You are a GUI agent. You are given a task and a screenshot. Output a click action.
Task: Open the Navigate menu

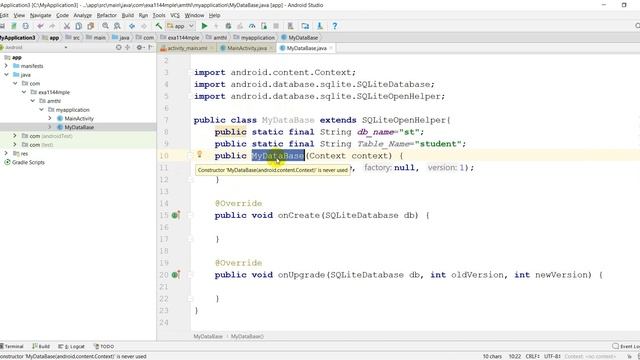[x=40, y=16]
